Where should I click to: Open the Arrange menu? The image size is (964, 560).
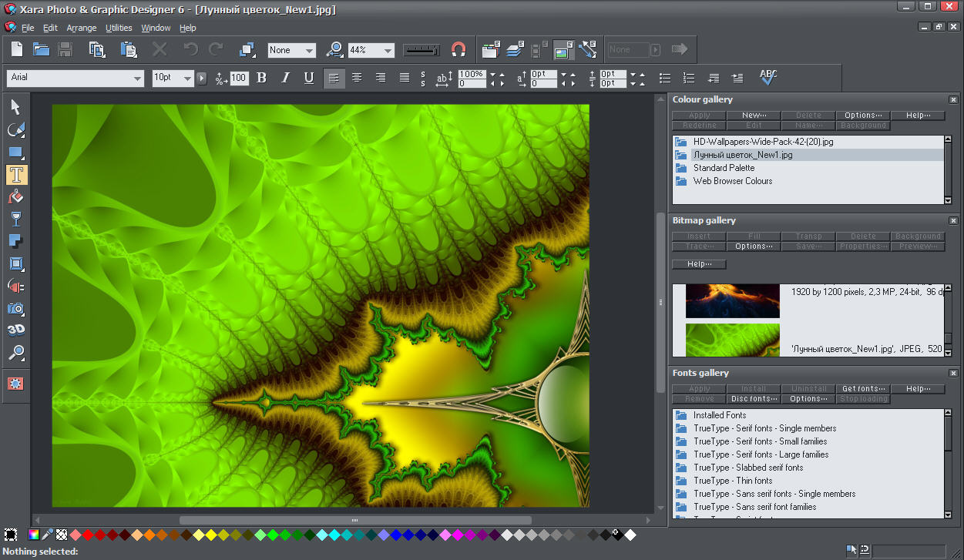point(82,28)
